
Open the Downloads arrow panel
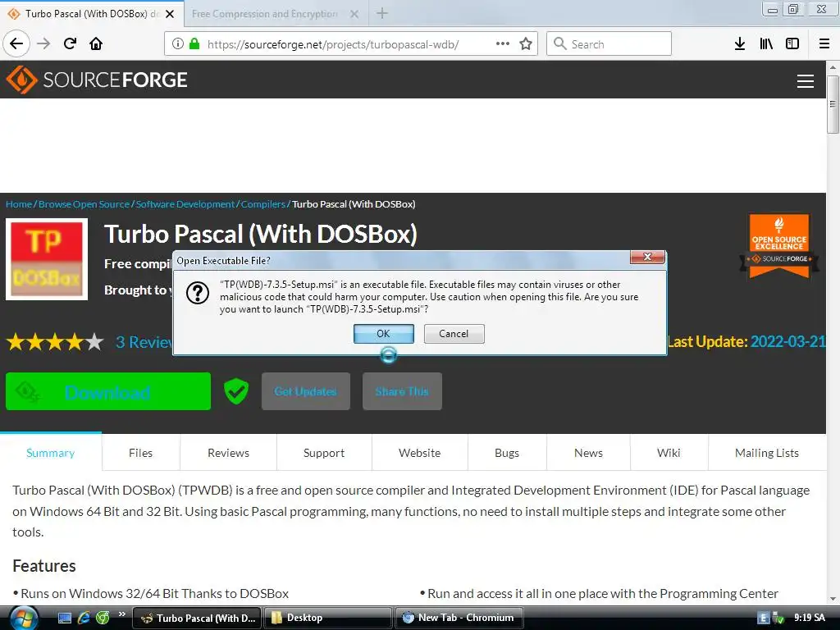coord(739,43)
